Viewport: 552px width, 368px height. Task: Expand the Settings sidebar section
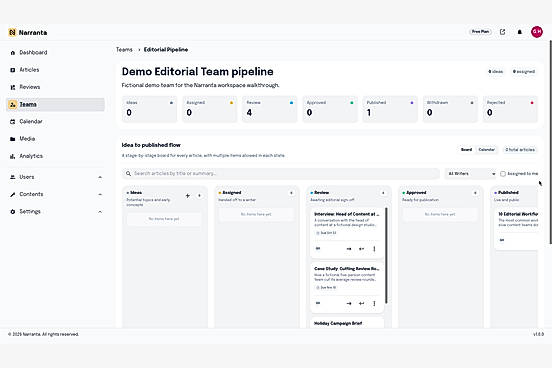tap(55, 211)
